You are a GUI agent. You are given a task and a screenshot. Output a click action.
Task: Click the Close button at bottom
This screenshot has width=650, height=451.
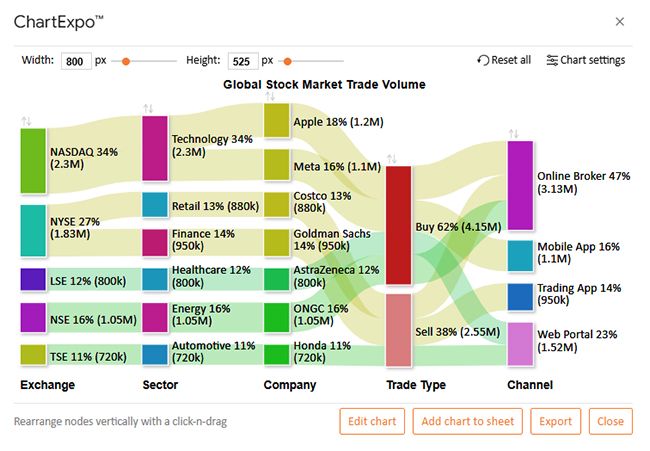[610, 421]
